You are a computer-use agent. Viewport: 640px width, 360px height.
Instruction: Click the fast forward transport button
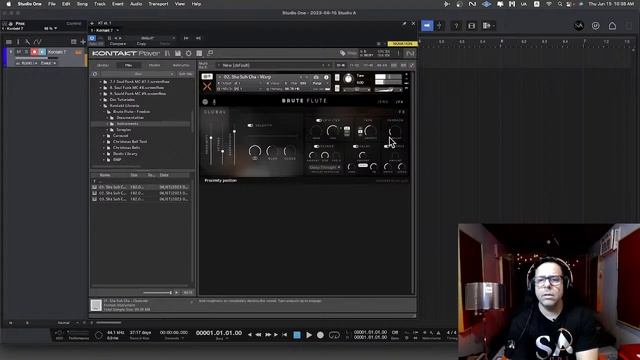267,335
